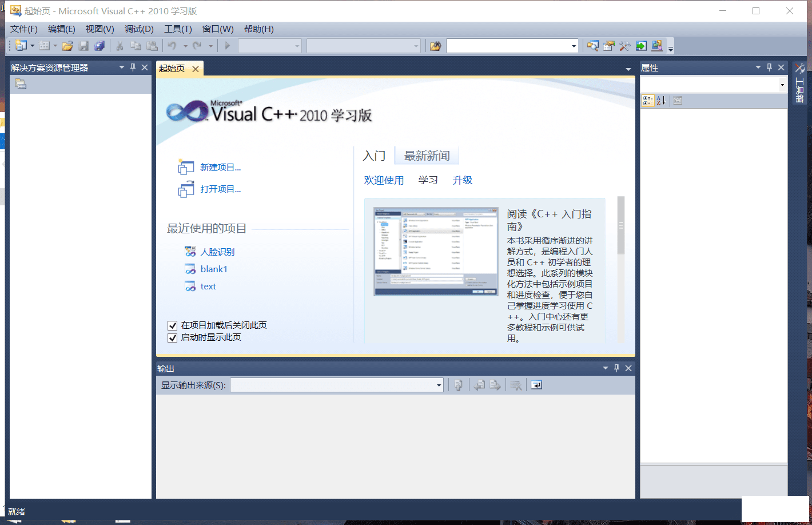812x525 pixels.
Task: Click the Find in Files icon
Action: (x=436, y=46)
